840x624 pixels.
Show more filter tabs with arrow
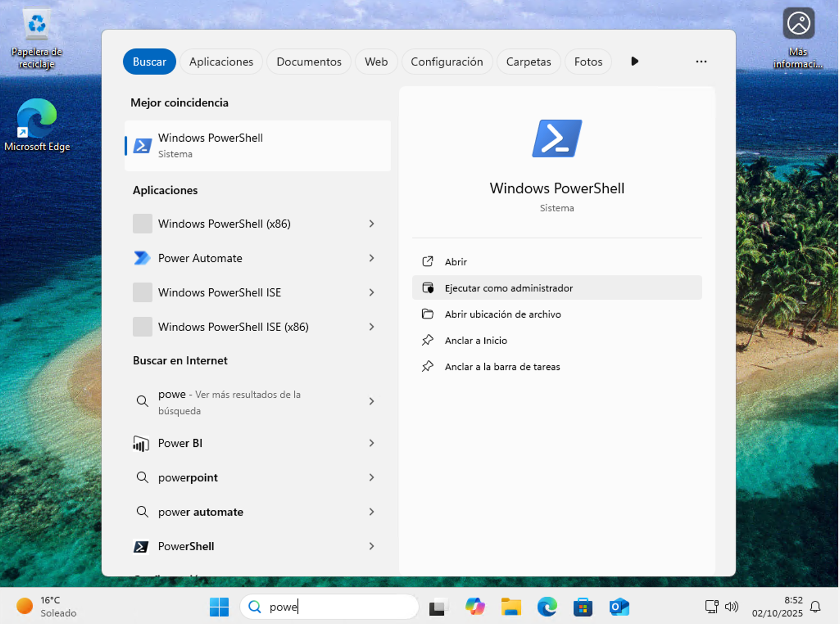[634, 61]
